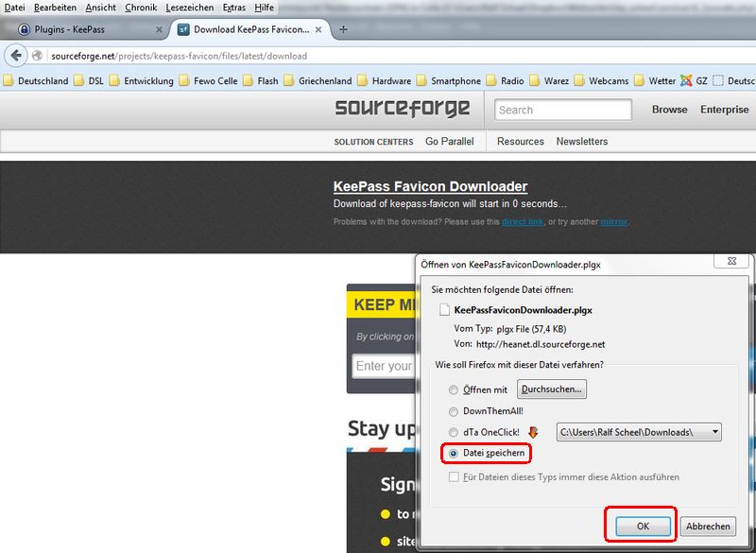Click the 'Enter your' email input field
This screenshot has height=553, width=756.
pos(385,366)
